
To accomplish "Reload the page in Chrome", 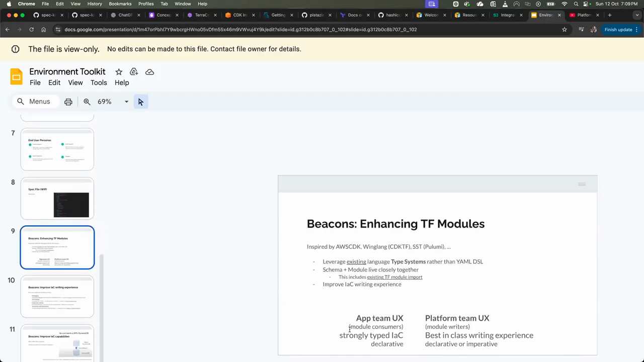I will click(31, 30).
